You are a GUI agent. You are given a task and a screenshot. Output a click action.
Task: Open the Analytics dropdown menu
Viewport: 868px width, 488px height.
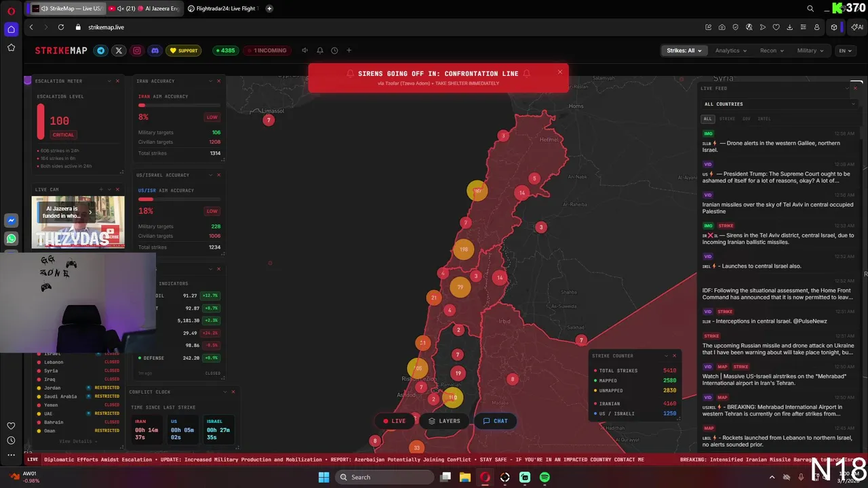(x=730, y=50)
